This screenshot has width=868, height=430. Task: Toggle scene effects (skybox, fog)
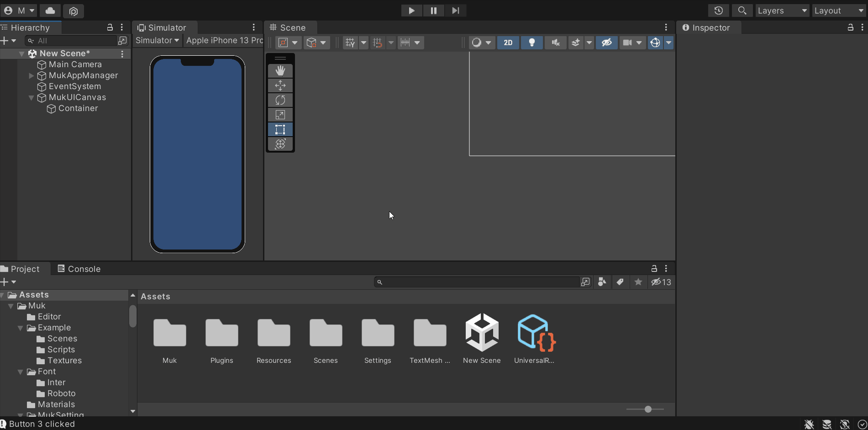coord(576,42)
